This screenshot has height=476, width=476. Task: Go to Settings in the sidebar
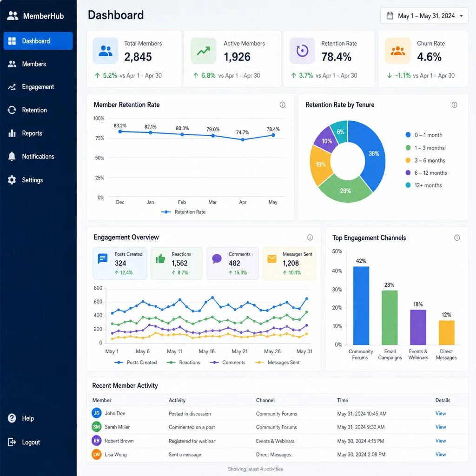[x=38, y=180]
